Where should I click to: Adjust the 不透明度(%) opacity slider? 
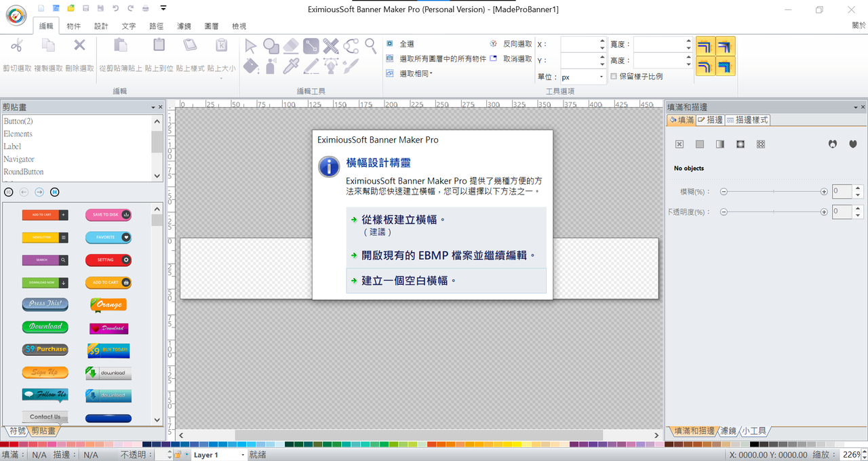(x=774, y=212)
